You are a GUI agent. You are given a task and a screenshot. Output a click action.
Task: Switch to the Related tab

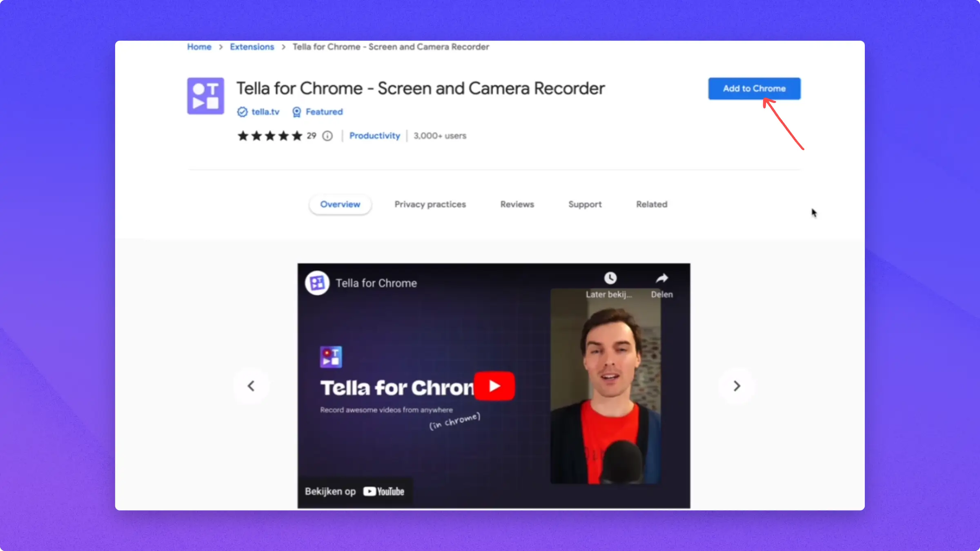(651, 204)
